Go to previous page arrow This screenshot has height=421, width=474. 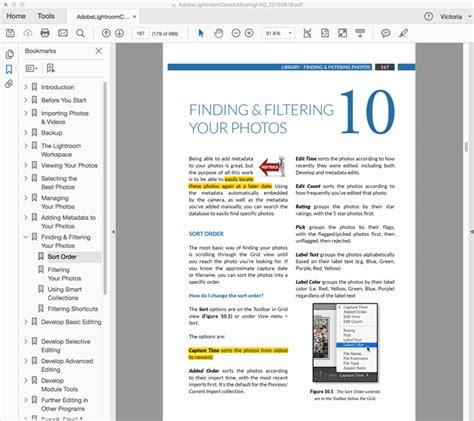(106, 33)
